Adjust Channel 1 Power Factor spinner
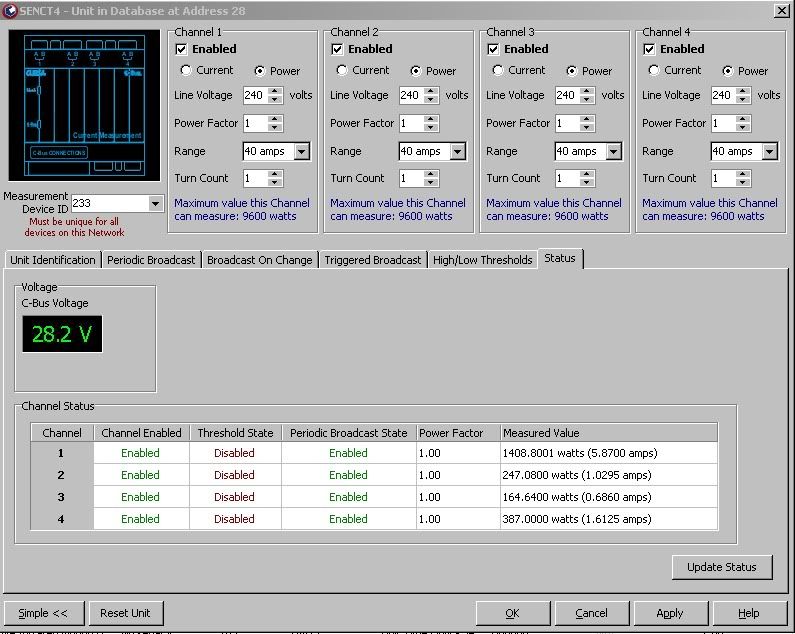This screenshot has width=795, height=634. tap(275, 123)
